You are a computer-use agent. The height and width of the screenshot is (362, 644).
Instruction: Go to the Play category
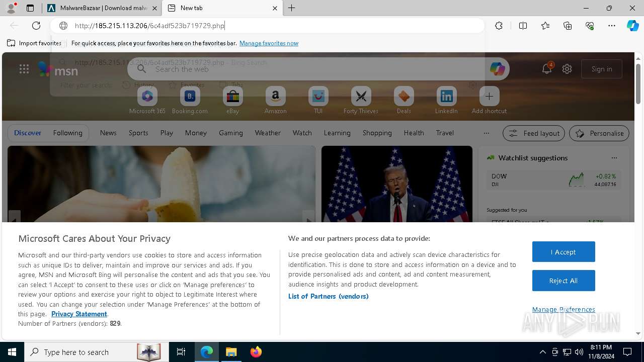point(167,133)
